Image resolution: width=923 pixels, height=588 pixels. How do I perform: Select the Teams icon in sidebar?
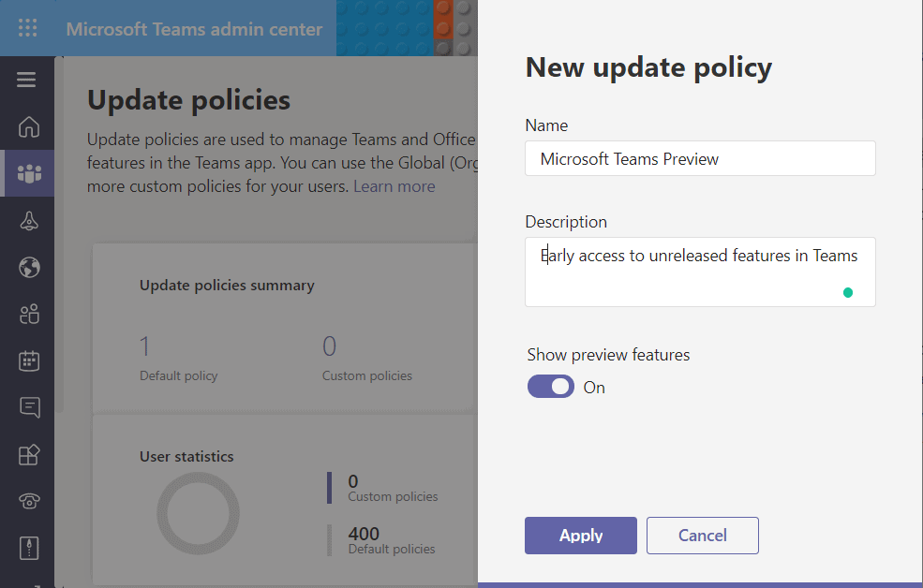29,173
